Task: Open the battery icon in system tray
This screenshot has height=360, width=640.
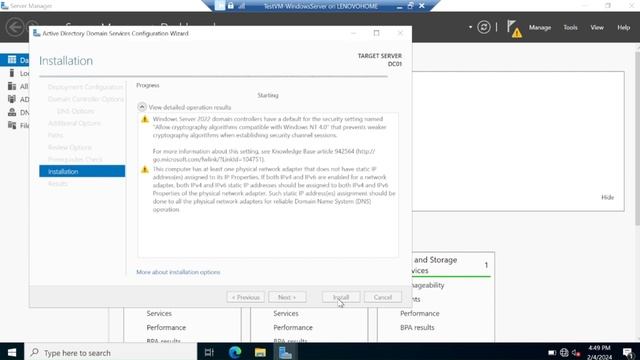Action: point(552,353)
